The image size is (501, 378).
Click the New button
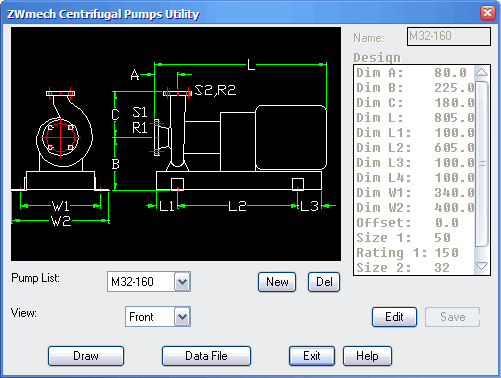[x=277, y=282]
